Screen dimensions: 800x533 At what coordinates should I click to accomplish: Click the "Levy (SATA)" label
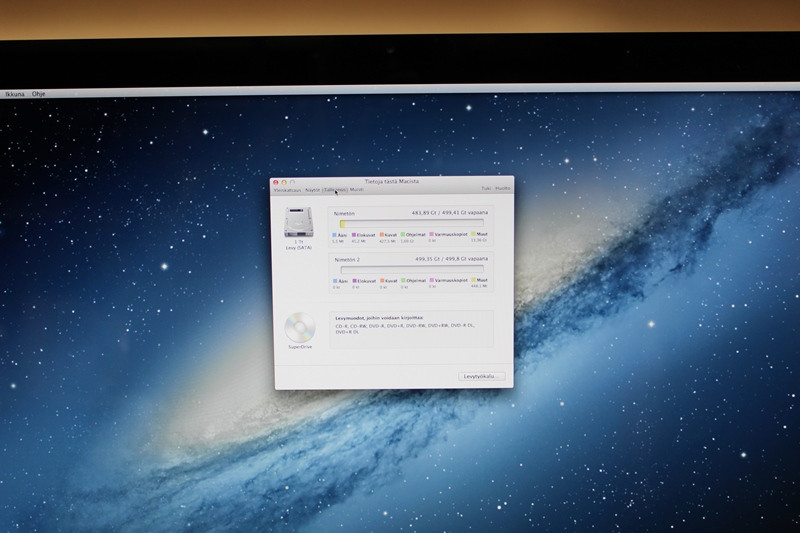[x=298, y=248]
